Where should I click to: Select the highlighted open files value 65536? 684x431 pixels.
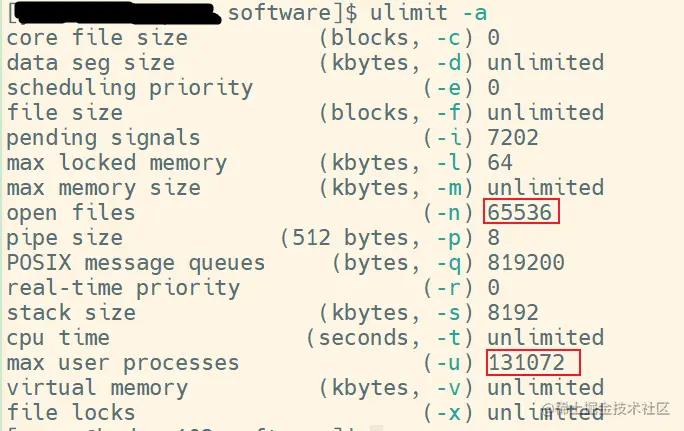pyautogui.click(x=520, y=212)
